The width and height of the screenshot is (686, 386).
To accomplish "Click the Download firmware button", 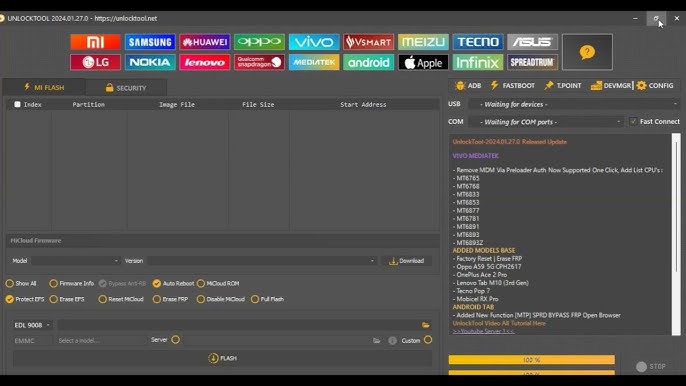I will [407, 261].
